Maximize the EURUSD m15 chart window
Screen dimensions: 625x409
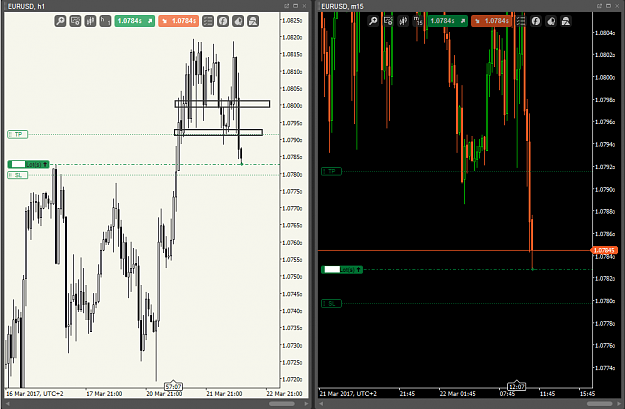point(608,6)
